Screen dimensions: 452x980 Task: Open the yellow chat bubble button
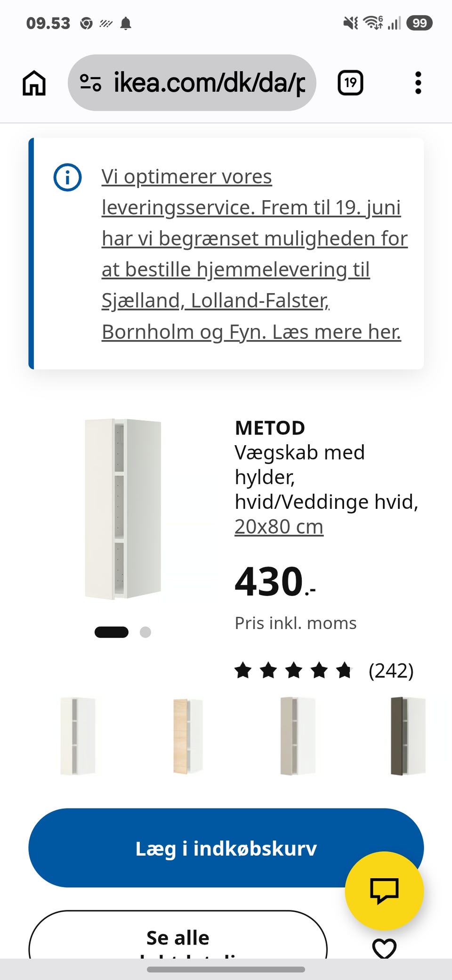pos(384,890)
